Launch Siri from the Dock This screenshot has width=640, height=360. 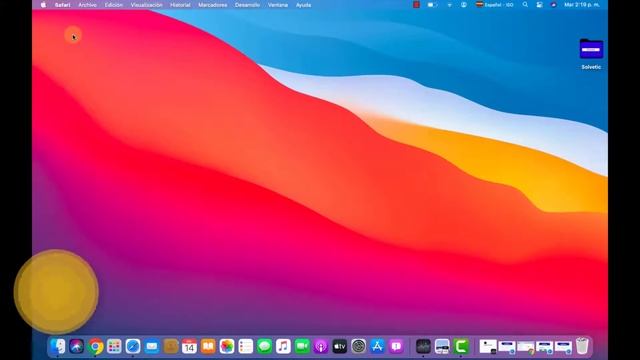76,347
